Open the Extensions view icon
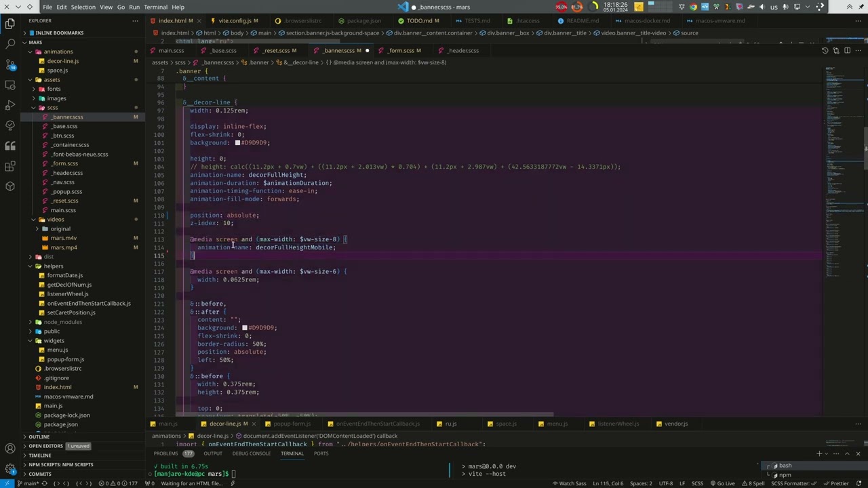This screenshot has width=868, height=488. coord(10,166)
